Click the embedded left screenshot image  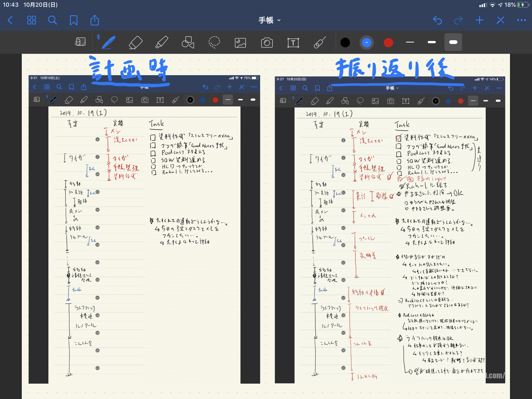(x=144, y=229)
